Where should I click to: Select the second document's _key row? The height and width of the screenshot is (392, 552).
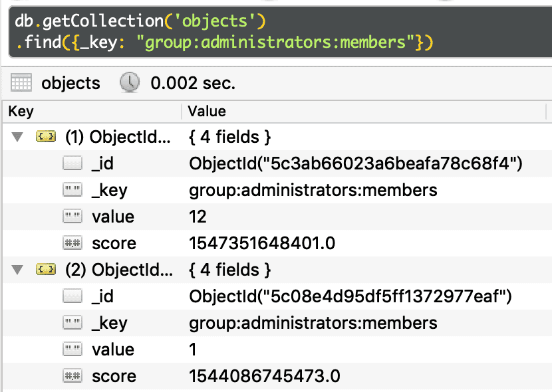(313, 324)
